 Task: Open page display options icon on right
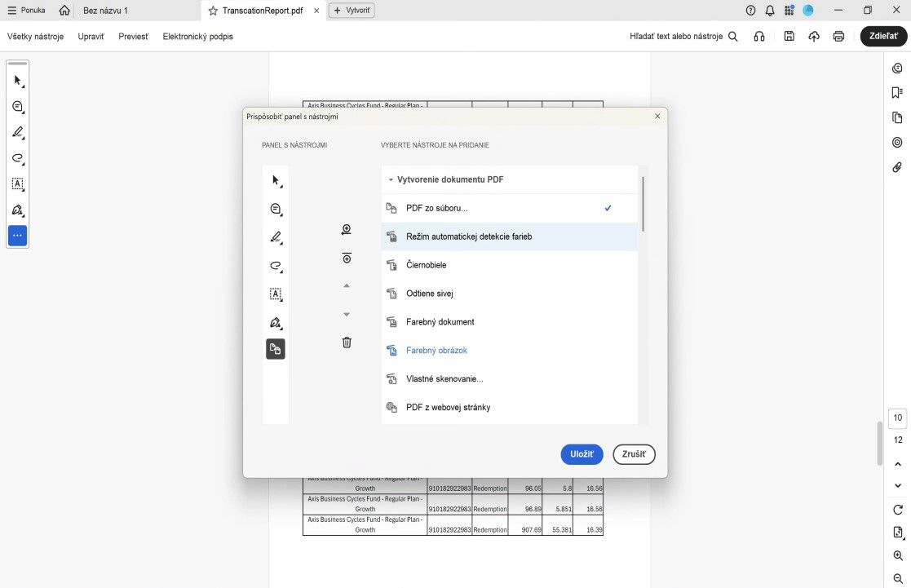click(898, 533)
